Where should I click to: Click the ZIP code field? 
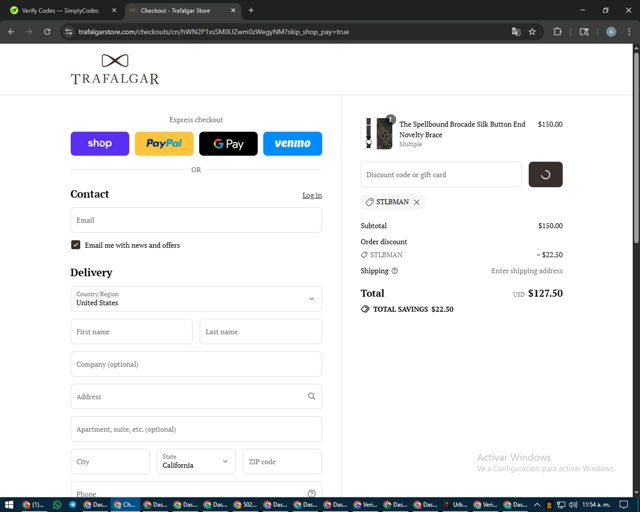[x=282, y=461]
